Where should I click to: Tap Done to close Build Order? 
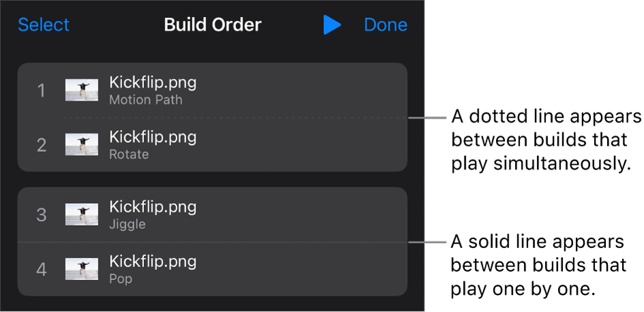(385, 25)
